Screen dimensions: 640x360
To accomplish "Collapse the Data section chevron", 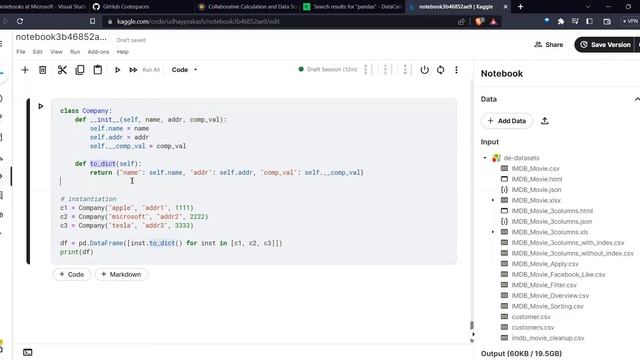I will [x=636, y=99].
